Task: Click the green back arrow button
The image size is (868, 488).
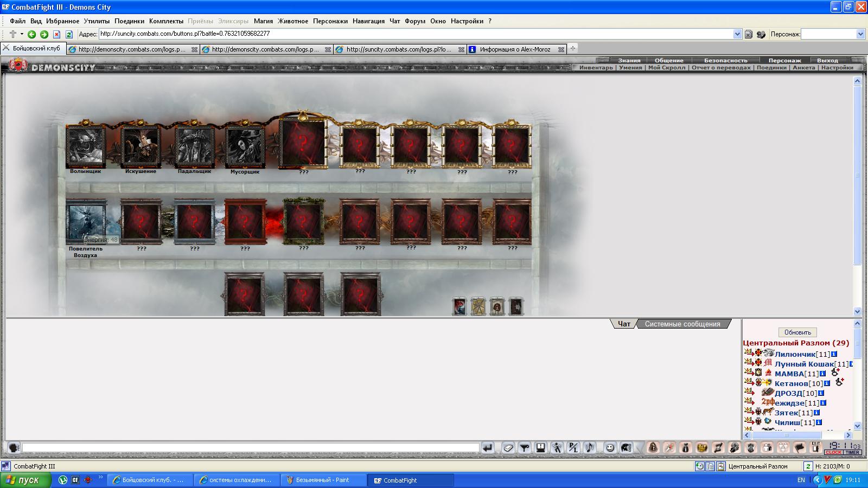Action: pyautogui.click(x=31, y=34)
